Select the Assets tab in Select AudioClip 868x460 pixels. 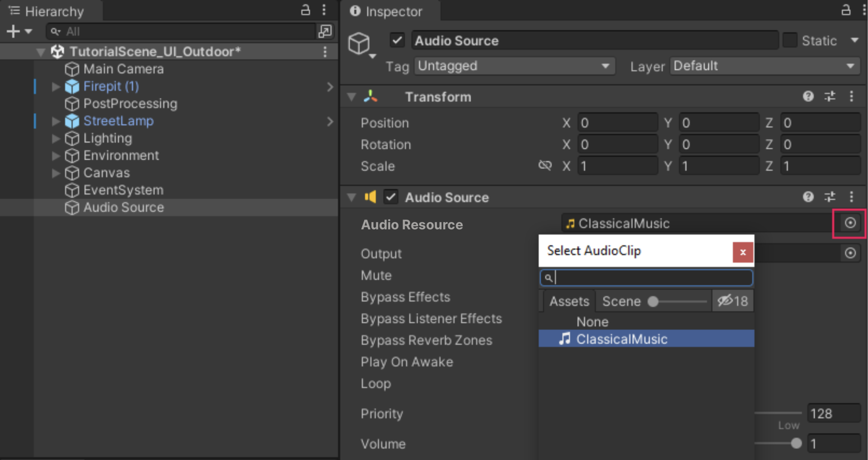(x=569, y=301)
